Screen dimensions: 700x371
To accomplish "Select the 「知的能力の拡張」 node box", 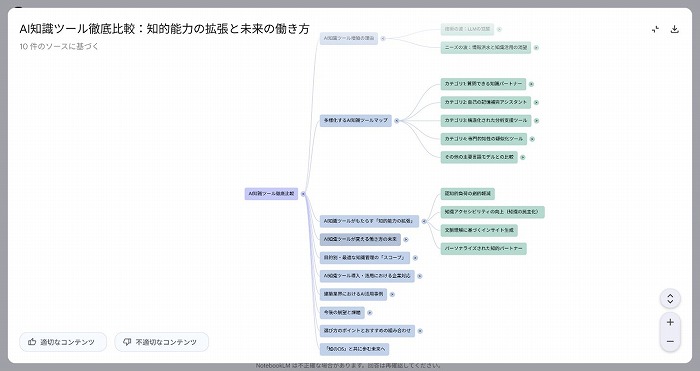I will (370, 221).
